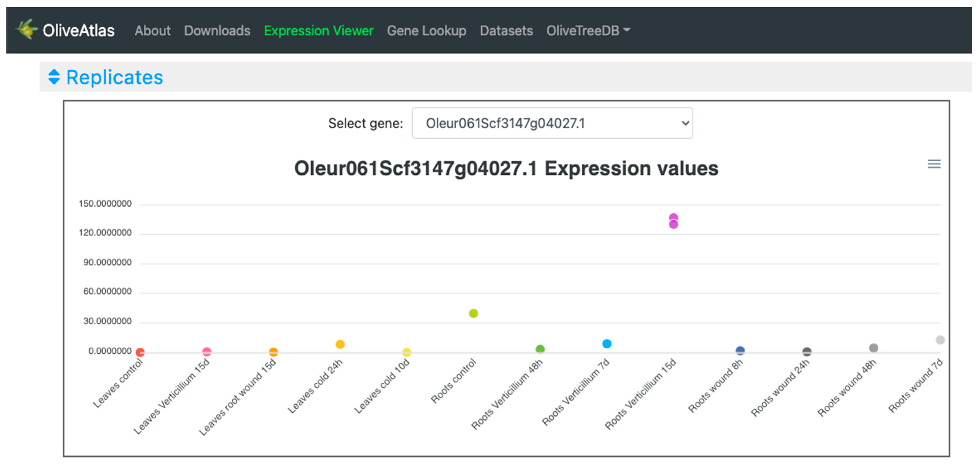
Task: Click the OliveAtlas olive logo icon
Action: point(27,29)
